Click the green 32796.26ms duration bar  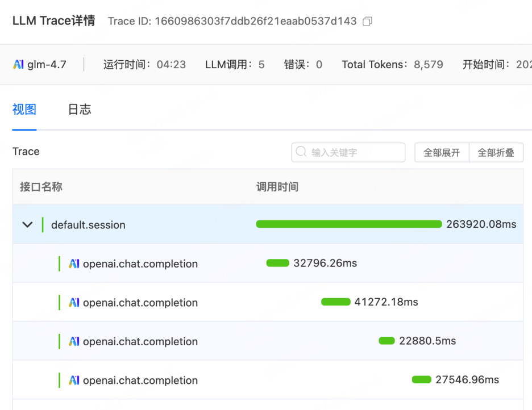[x=278, y=263]
